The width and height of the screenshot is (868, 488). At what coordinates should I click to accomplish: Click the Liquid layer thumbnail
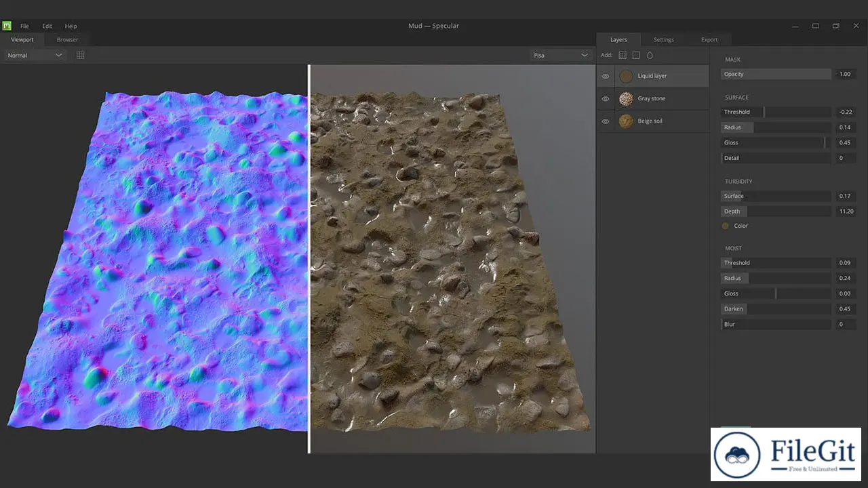626,76
